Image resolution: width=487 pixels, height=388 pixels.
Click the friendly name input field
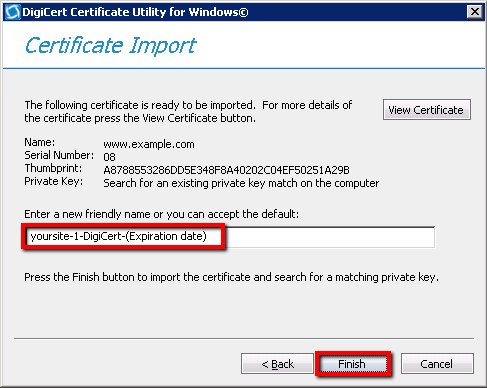click(x=230, y=237)
